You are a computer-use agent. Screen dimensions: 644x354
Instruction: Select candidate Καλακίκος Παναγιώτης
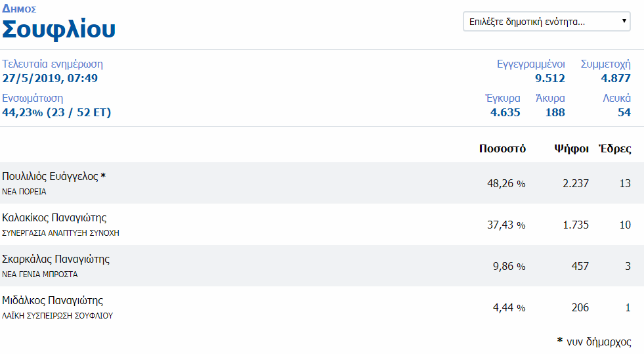(x=54, y=217)
